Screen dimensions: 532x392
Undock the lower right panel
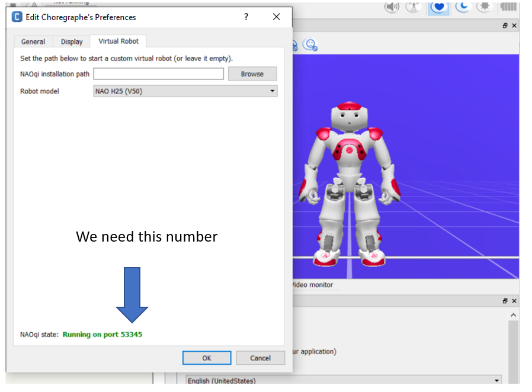505,301
